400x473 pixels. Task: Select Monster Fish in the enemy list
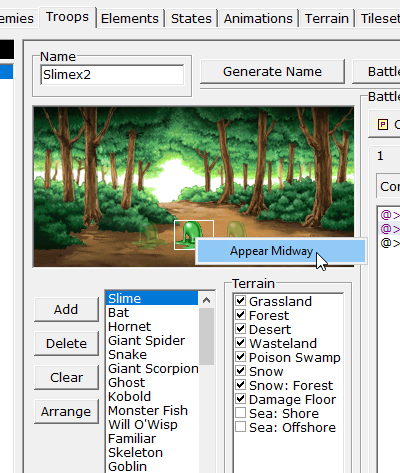click(x=152, y=411)
